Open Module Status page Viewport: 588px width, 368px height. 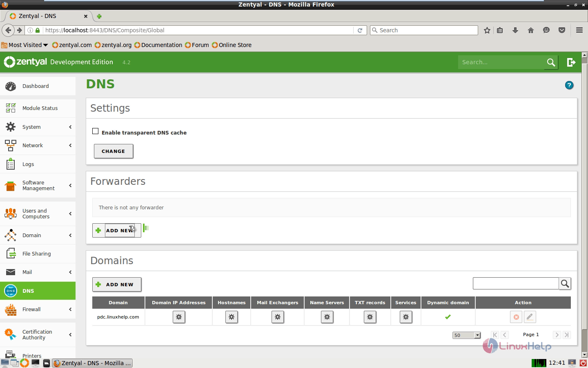38,108
